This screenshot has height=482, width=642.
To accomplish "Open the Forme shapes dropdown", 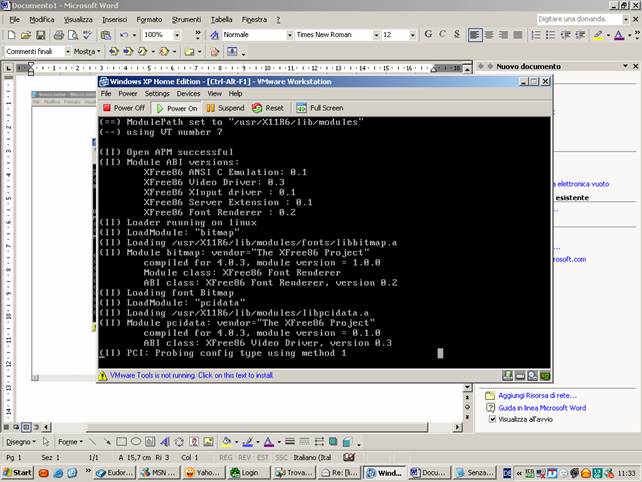I will (70, 442).
